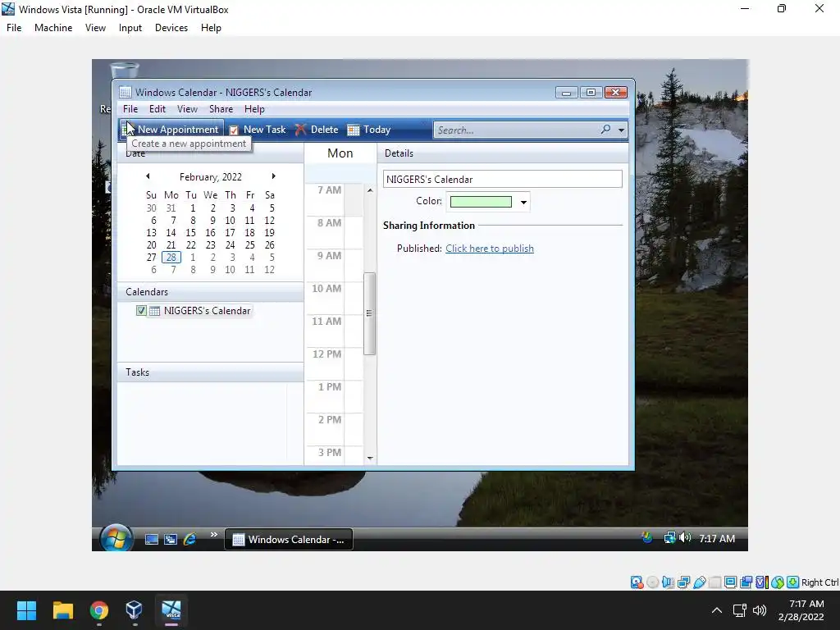Image resolution: width=840 pixels, height=630 pixels.
Task: Click day view vertical scrollbar thumb
Action: (369, 313)
